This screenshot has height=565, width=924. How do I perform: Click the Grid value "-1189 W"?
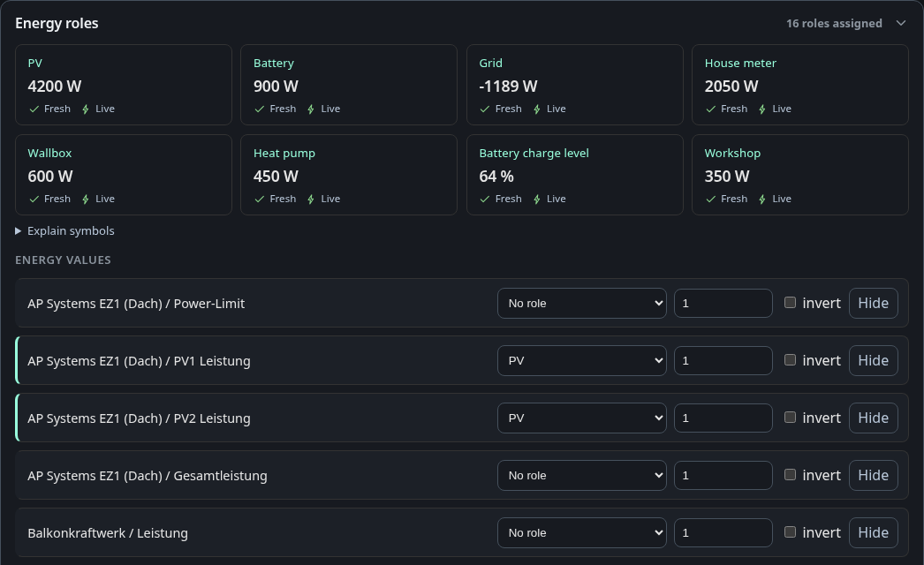[508, 87]
